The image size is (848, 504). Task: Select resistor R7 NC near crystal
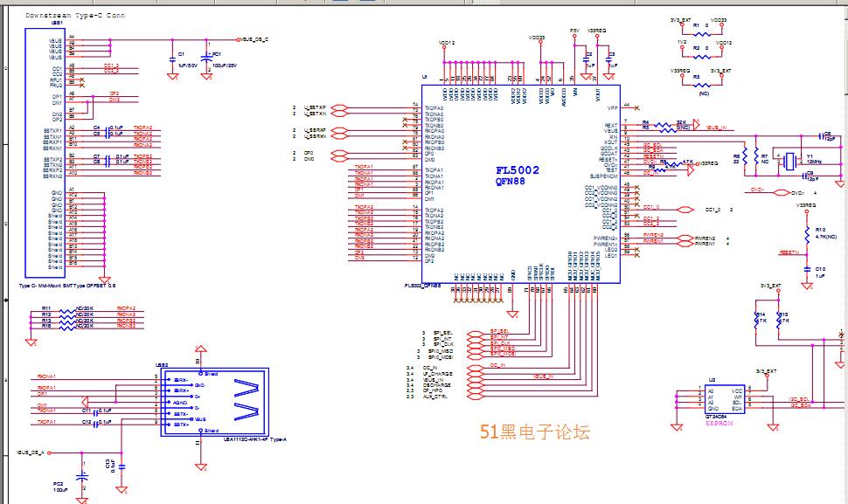[756, 156]
